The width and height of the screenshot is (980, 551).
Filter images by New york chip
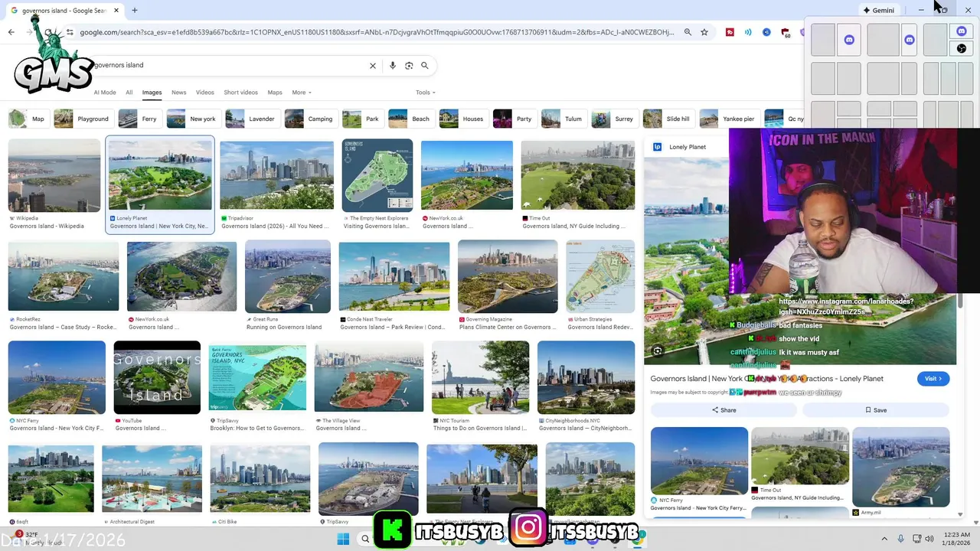click(x=193, y=119)
